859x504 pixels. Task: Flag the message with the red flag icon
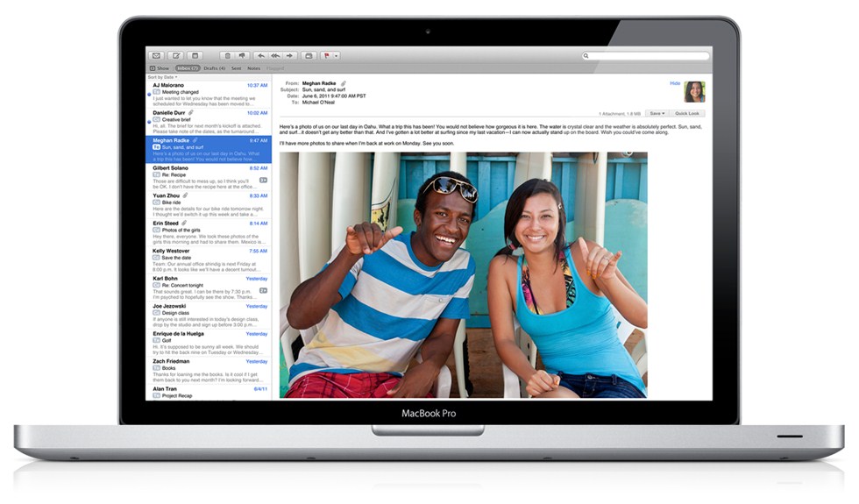pos(326,55)
